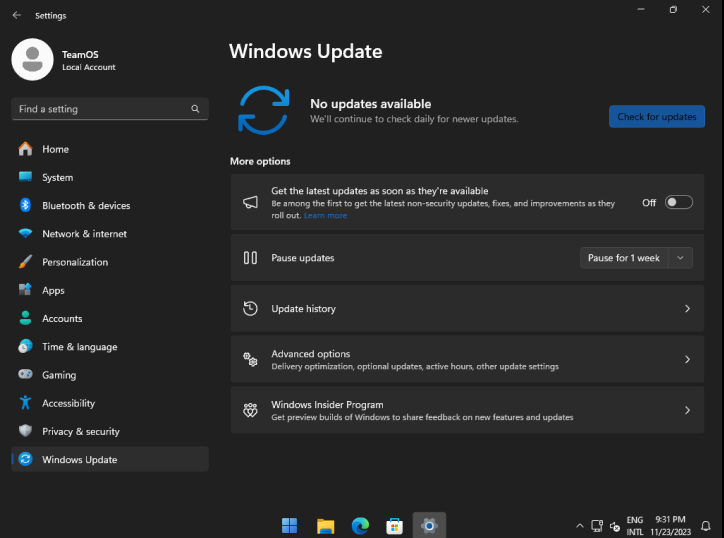Open the Learn more link
The height and width of the screenshot is (538, 724).
click(325, 215)
